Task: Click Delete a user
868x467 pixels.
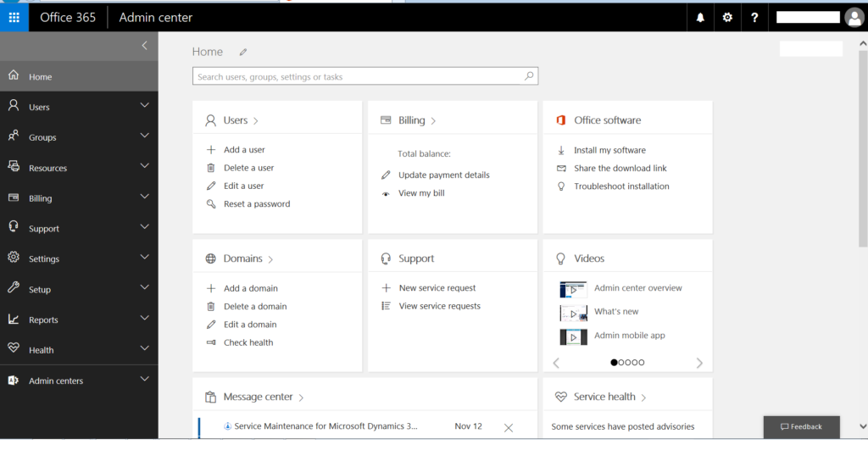Action: point(248,168)
